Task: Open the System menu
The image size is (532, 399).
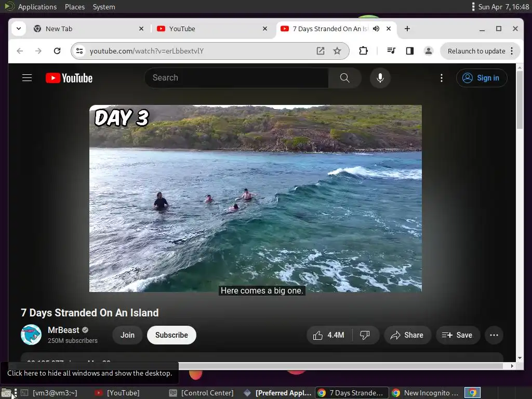Action: pyautogui.click(x=104, y=7)
